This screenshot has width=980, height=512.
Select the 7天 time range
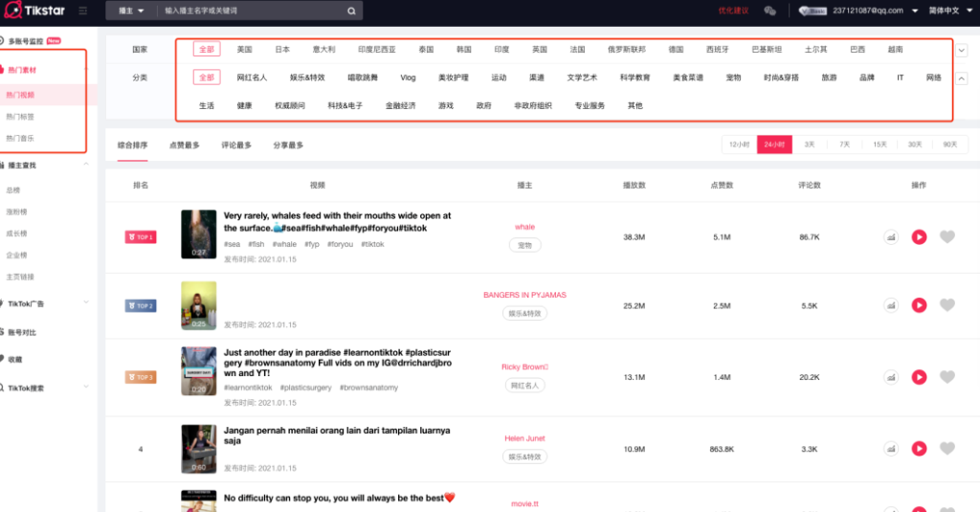(x=844, y=145)
